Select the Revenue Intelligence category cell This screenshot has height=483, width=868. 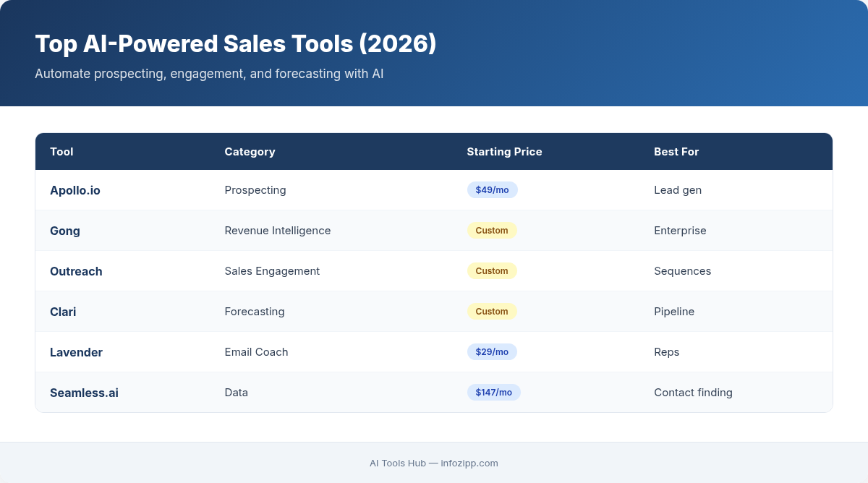tap(278, 231)
